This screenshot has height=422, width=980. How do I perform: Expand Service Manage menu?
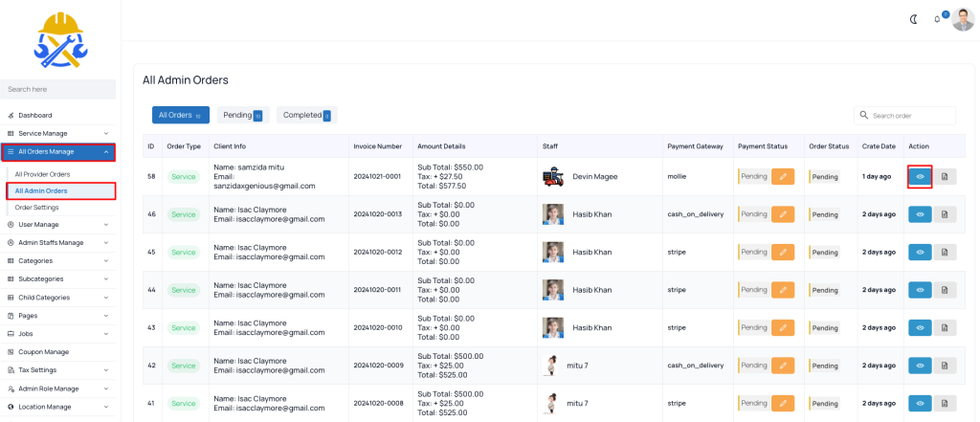point(57,133)
